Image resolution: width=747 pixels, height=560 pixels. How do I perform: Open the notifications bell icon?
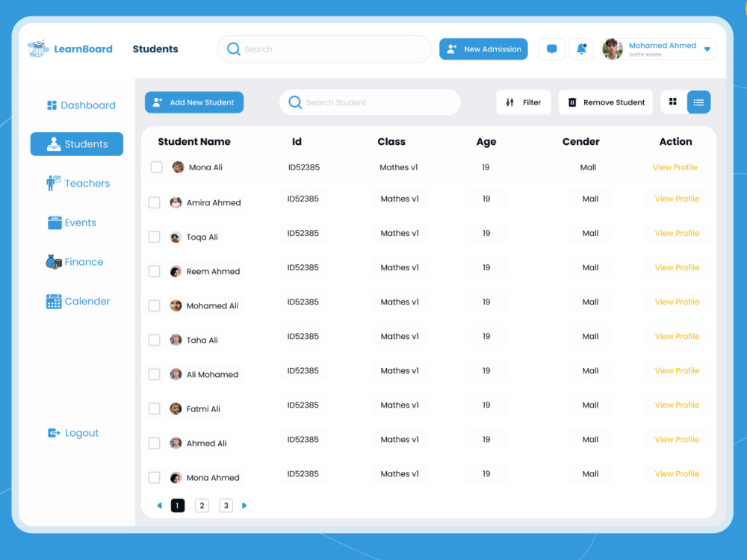click(581, 49)
